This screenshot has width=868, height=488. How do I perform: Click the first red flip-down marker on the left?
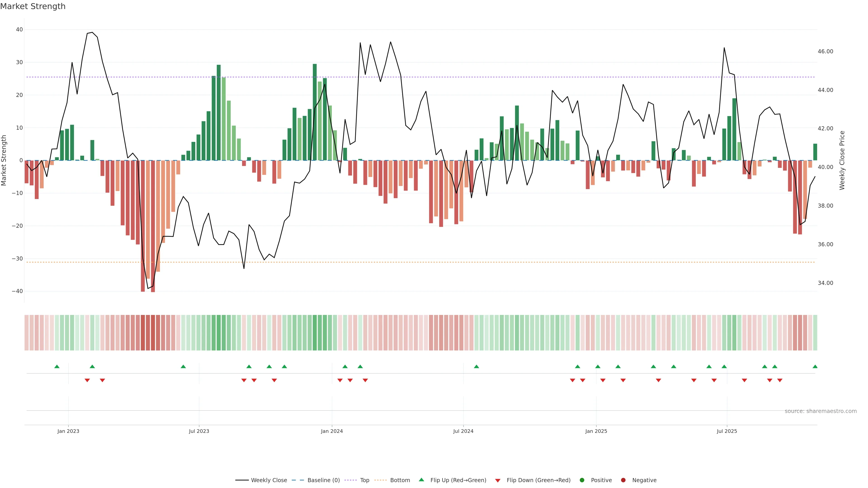click(x=87, y=380)
